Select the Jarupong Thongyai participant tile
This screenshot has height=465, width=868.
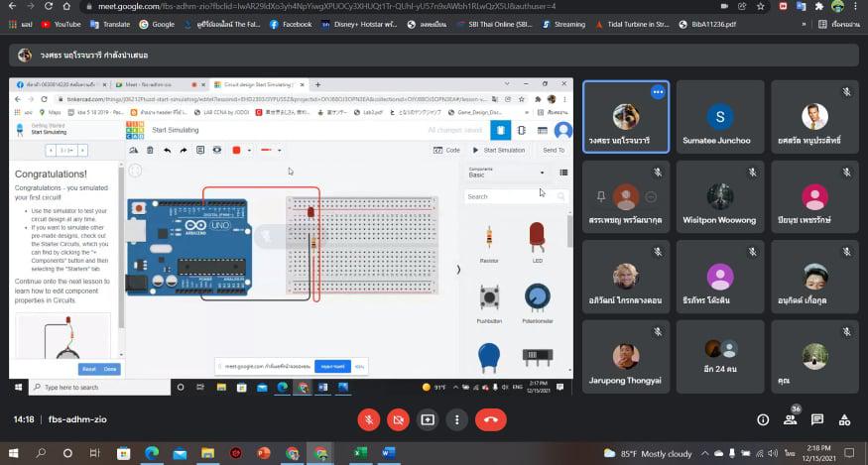pos(626,357)
